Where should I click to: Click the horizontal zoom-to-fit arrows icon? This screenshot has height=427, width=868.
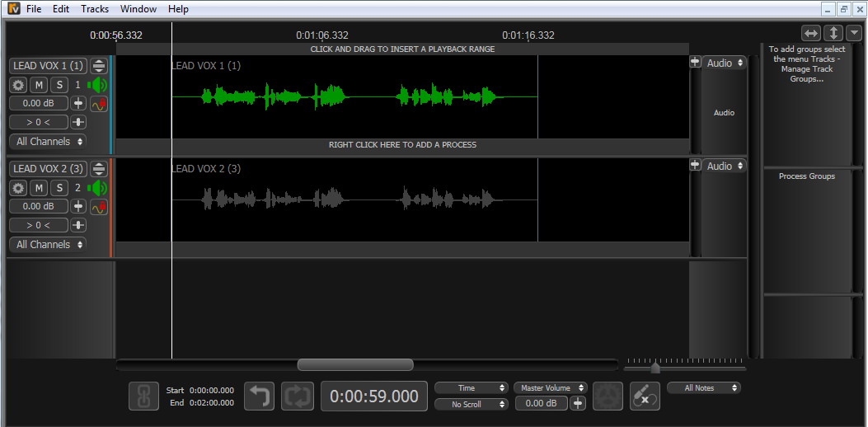pos(811,33)
